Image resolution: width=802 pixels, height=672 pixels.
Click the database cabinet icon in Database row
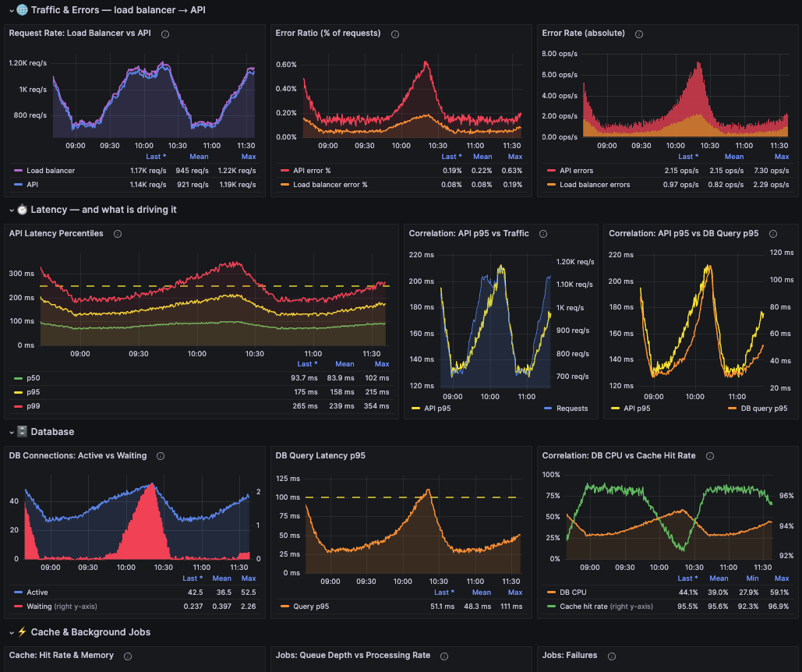(x=22, y=431)
